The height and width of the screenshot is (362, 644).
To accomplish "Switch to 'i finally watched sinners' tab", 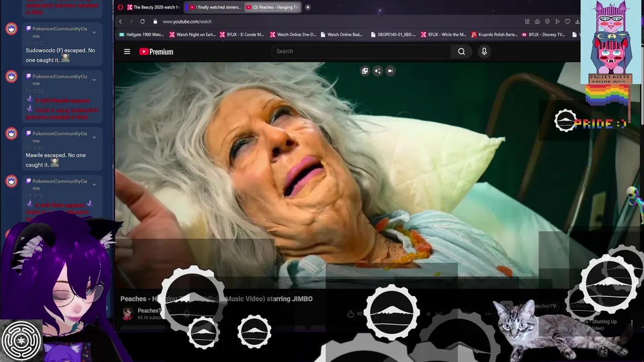I will 215,7.
